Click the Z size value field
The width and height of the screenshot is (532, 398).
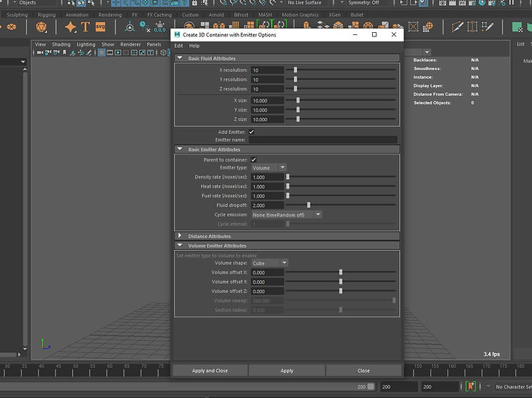267,119
